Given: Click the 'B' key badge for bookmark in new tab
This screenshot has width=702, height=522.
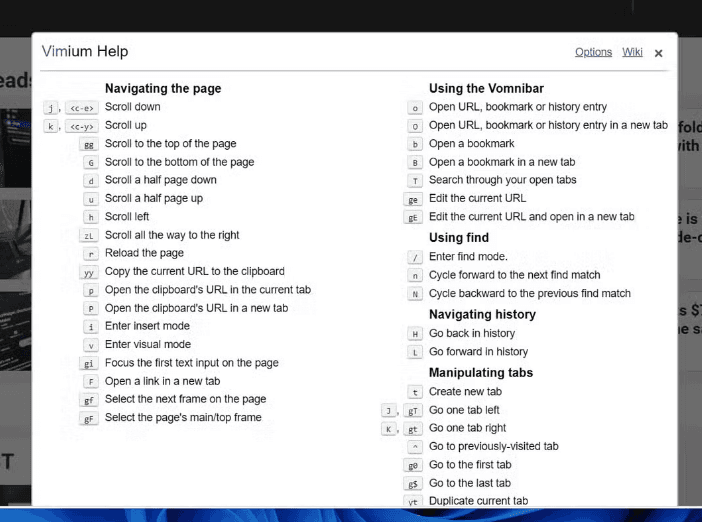Looking at the screenshot, I should coord(415,163).
